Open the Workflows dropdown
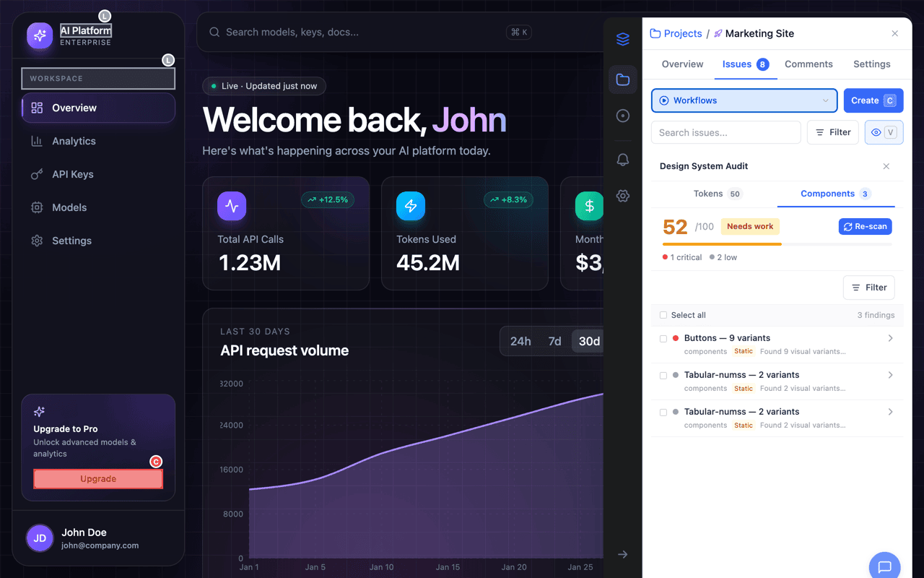Screen dimensions: 924x578 (x=744, y=100)
